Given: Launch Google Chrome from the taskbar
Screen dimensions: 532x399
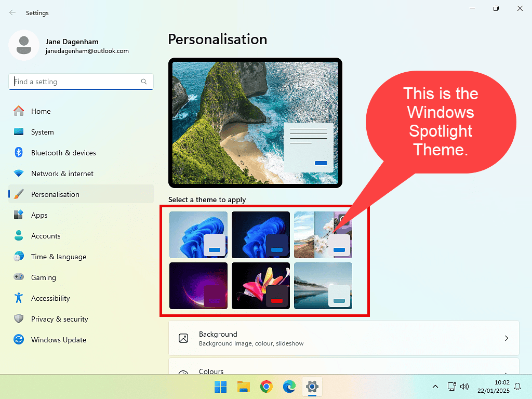Looking at the screenshot, I should pos(266,387).
